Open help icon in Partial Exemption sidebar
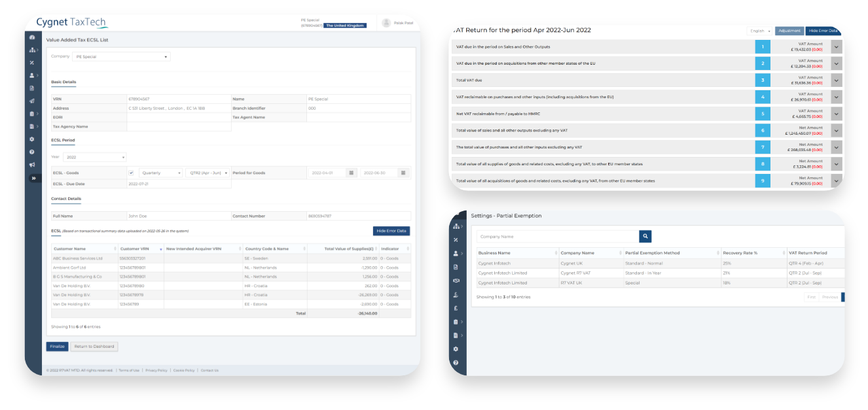This screenshot has width=868, height=410. coord(456,362)
